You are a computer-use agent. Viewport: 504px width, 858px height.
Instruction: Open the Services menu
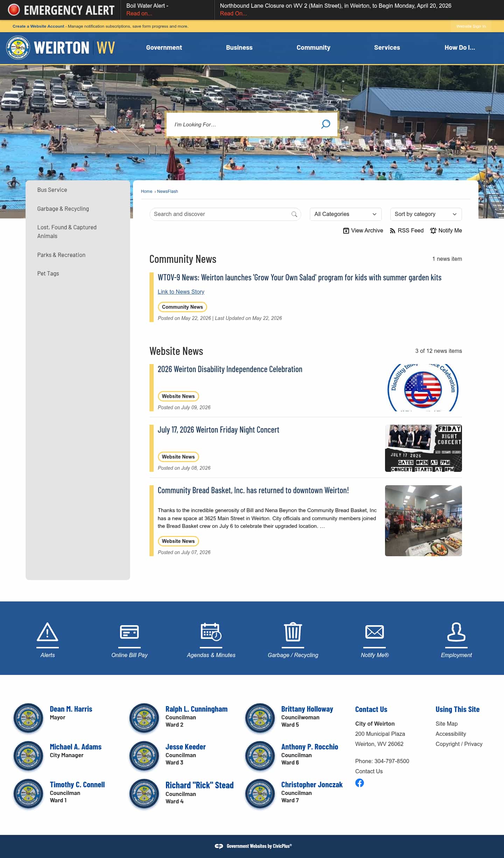(x=387, y=48)
